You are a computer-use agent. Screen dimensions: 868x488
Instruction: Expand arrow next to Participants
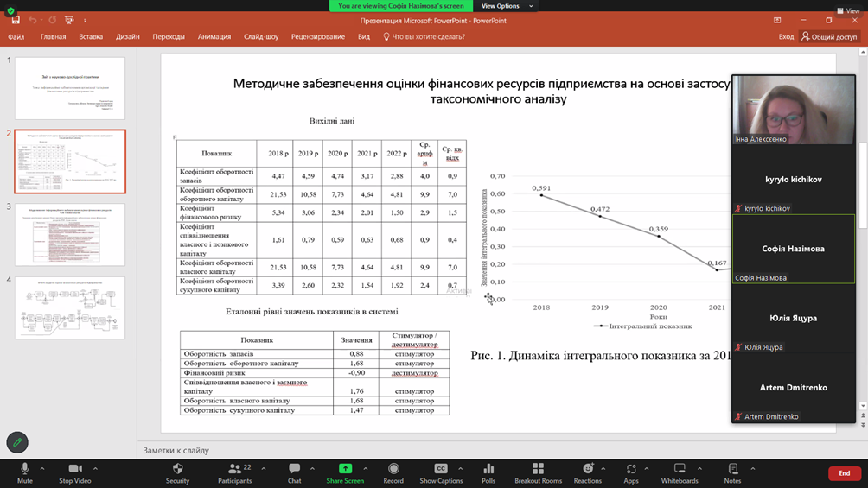(x=264, y=469)
